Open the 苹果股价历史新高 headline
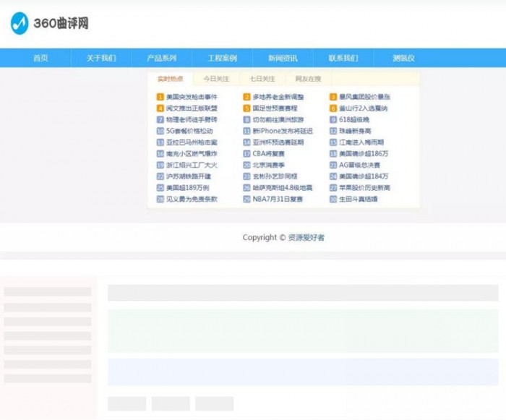The width and height of the screenshot is (506, 420). [x=364, y=187]
